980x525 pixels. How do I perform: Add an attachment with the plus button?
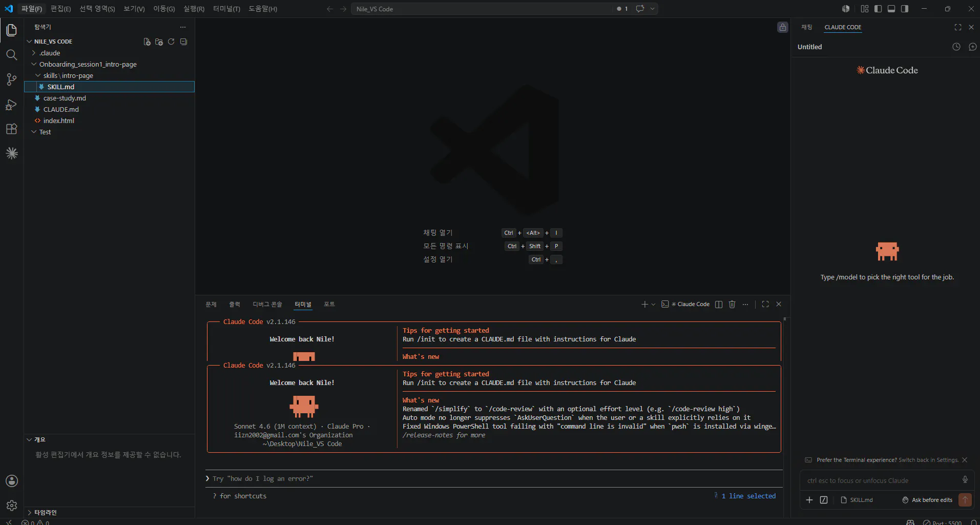(809, 500)
